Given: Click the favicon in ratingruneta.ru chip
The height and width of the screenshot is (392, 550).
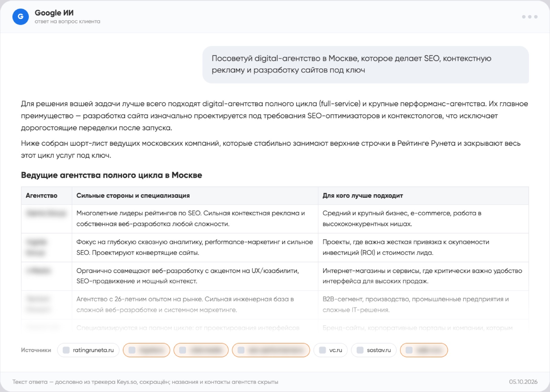Looking at the screenshot, I should pos(66,350).
